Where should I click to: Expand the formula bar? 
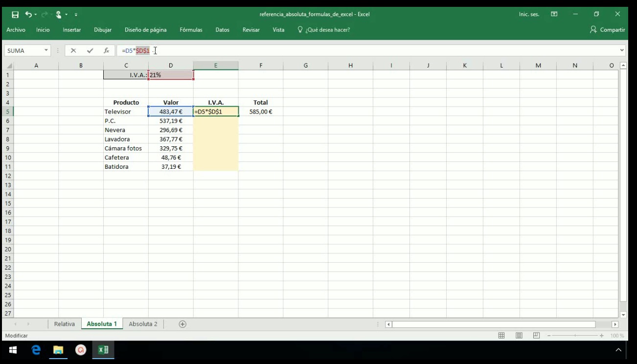(x=622, y=50)
